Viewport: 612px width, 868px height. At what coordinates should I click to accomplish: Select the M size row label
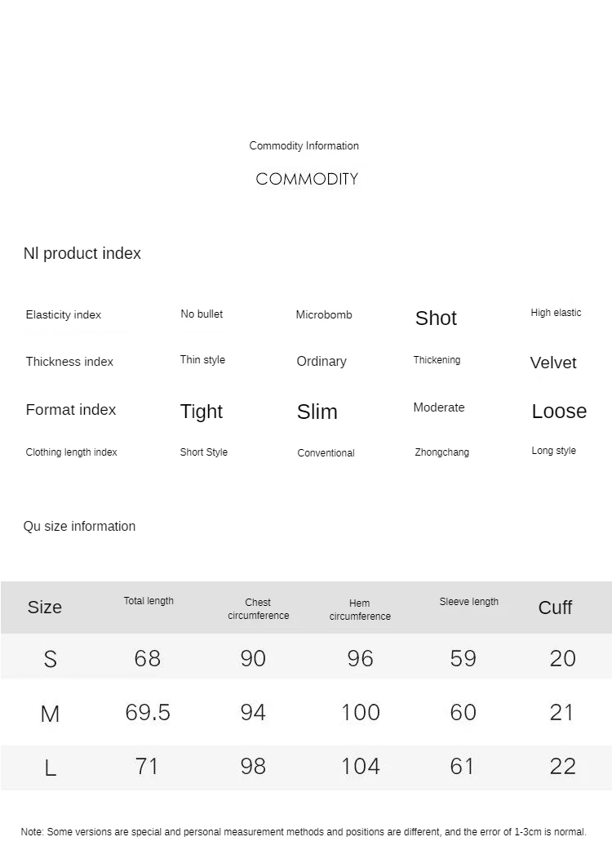(50, 714)
